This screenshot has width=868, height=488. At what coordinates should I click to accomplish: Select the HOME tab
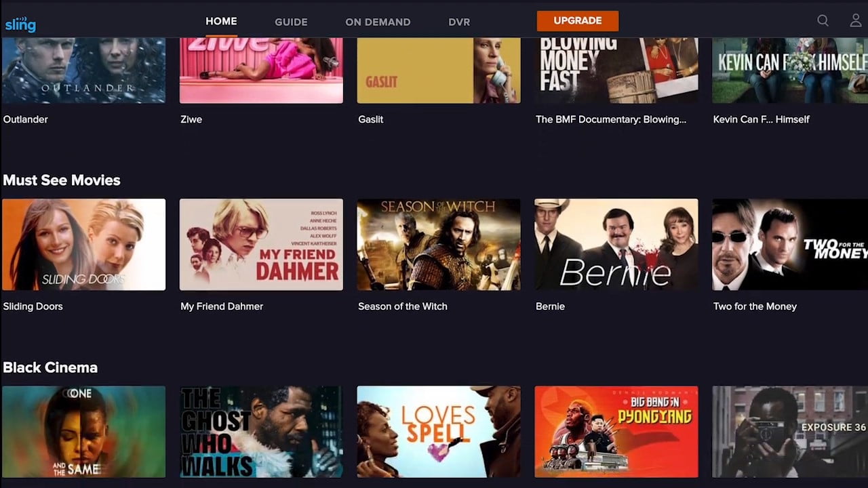221,21
